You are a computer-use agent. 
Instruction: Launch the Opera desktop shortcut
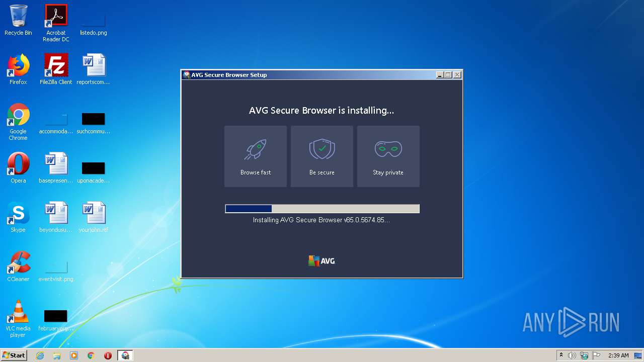tap(18, 168)
